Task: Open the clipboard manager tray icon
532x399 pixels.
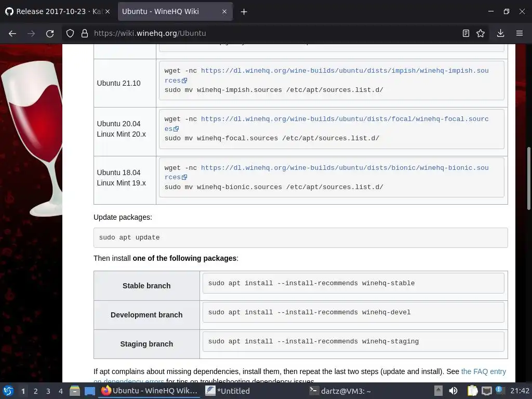Action: [472, 391]
